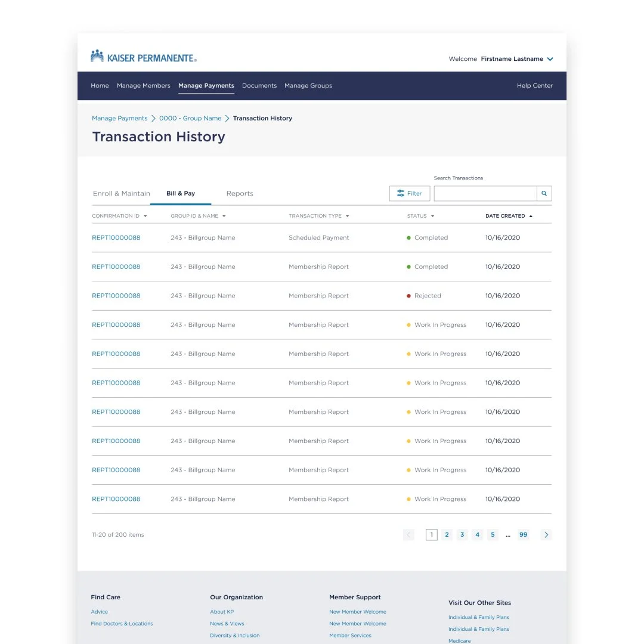The width and height of the screenshot is (644, 644).
Task: Open Manage Members in the nav bar
Action: [x=143, y=85]
